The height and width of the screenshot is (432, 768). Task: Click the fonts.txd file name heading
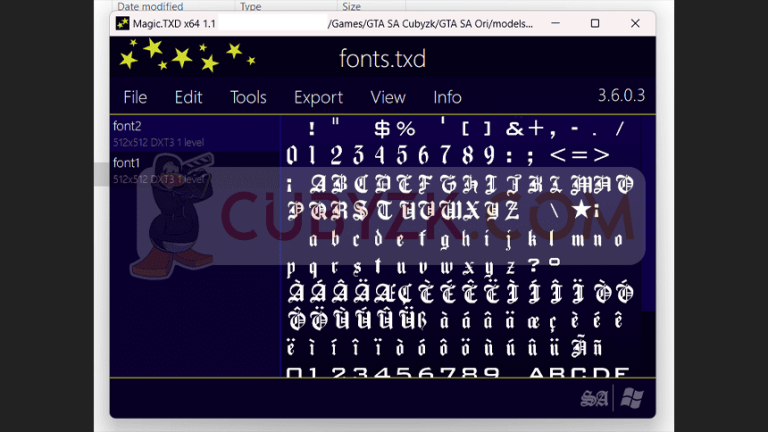coord(382,59)
